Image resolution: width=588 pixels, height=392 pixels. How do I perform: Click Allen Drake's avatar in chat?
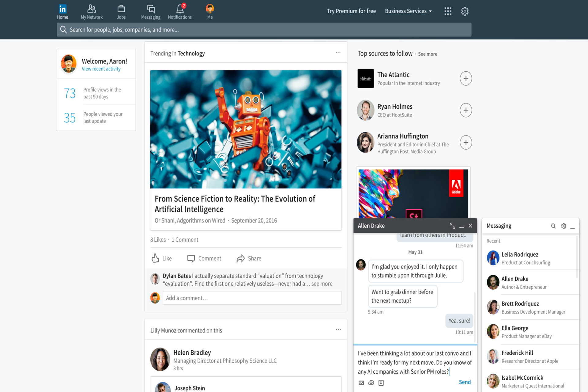(x=361, y=265)
